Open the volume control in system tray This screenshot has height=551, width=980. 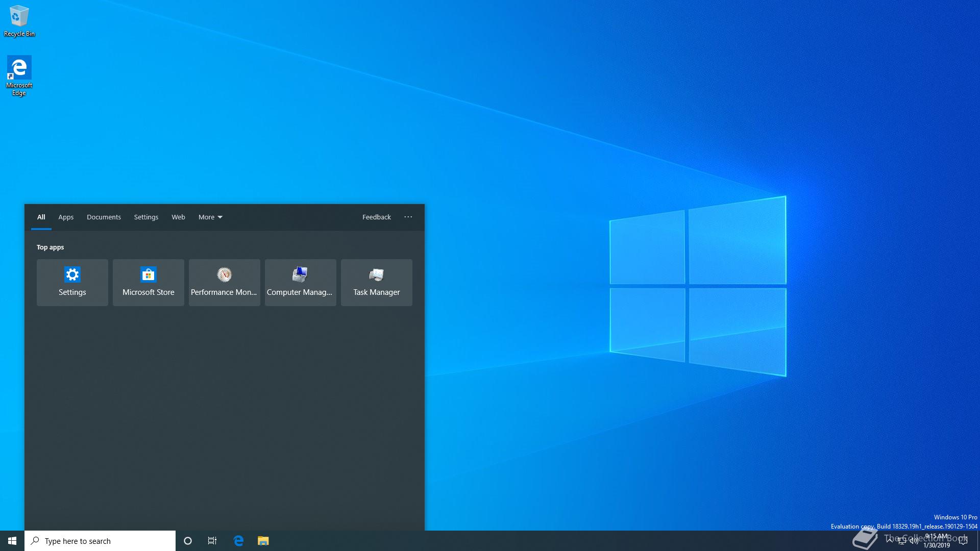914,541
